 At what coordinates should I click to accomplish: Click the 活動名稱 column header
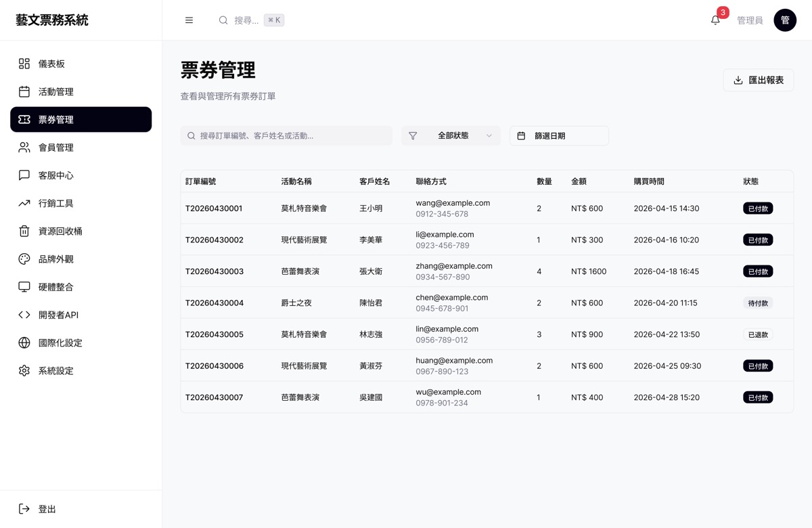296,181
